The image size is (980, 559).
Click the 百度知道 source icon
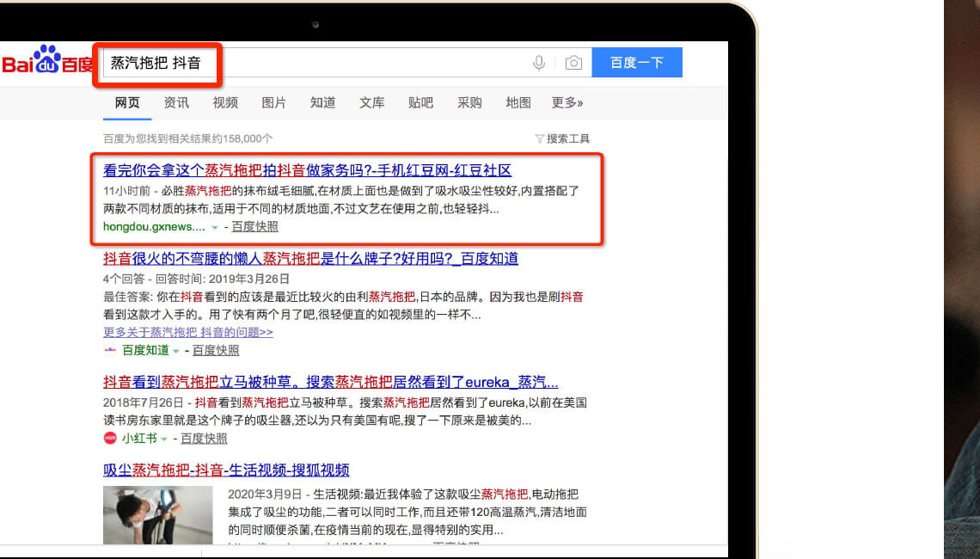pos(110,351)
